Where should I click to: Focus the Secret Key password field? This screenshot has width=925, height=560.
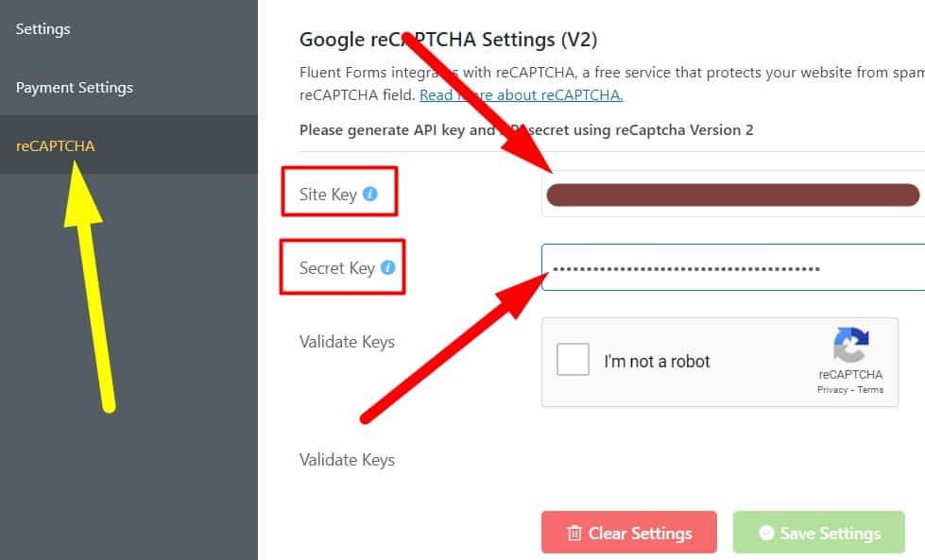[732, 268]
